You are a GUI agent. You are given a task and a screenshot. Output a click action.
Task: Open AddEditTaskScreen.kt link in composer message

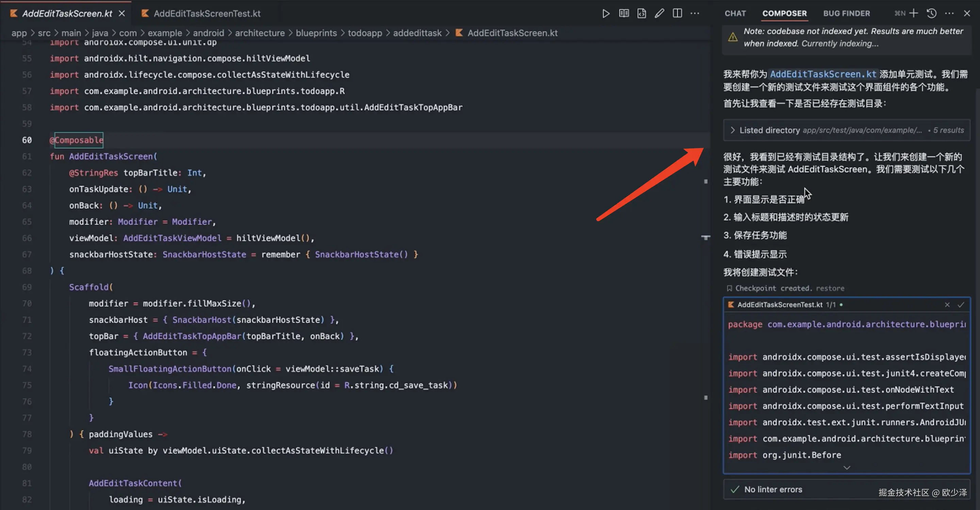coord(823,74)
